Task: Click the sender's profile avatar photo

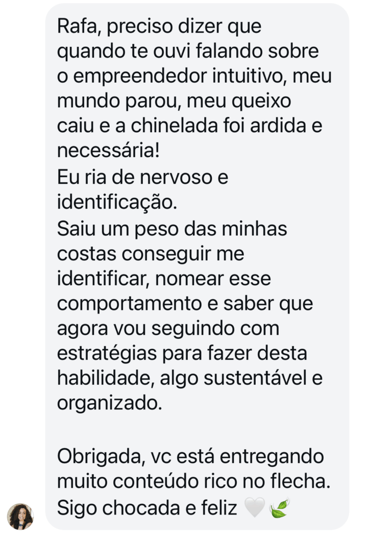Action: [20, 516]
